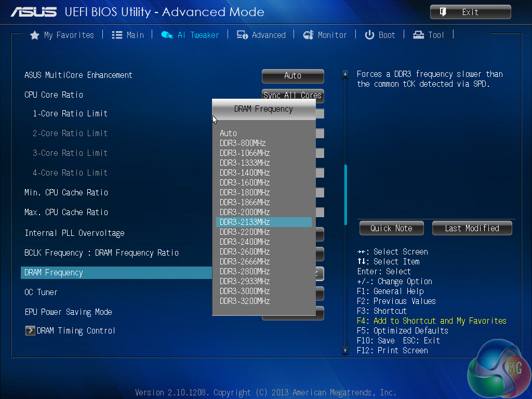Pick DDR3-1600MHz from the list
The width and height of the screenshot is (532, 399).
[x=263, y=182]
